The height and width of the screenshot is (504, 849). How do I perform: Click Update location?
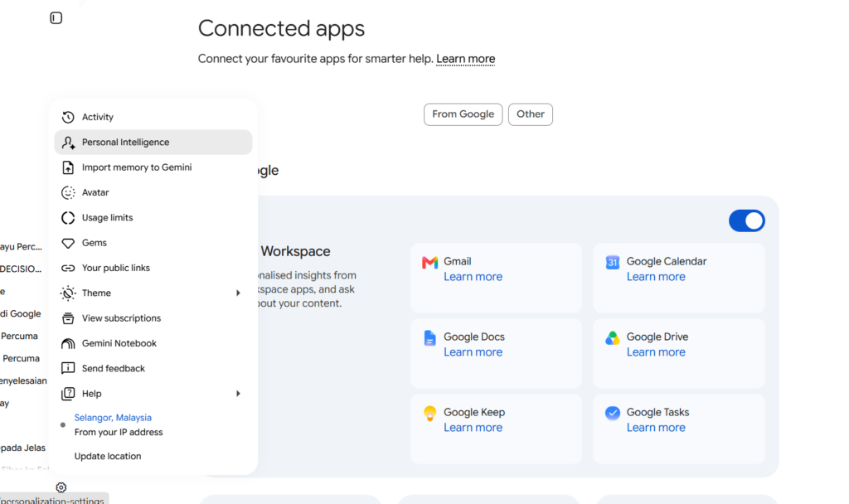(108, 457)
